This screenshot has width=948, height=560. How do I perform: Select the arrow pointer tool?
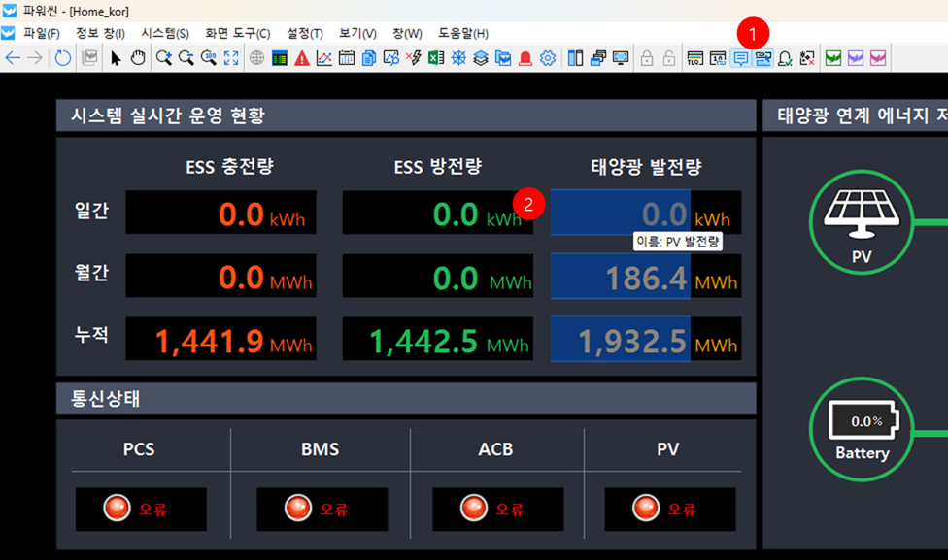tap(116, 58)
